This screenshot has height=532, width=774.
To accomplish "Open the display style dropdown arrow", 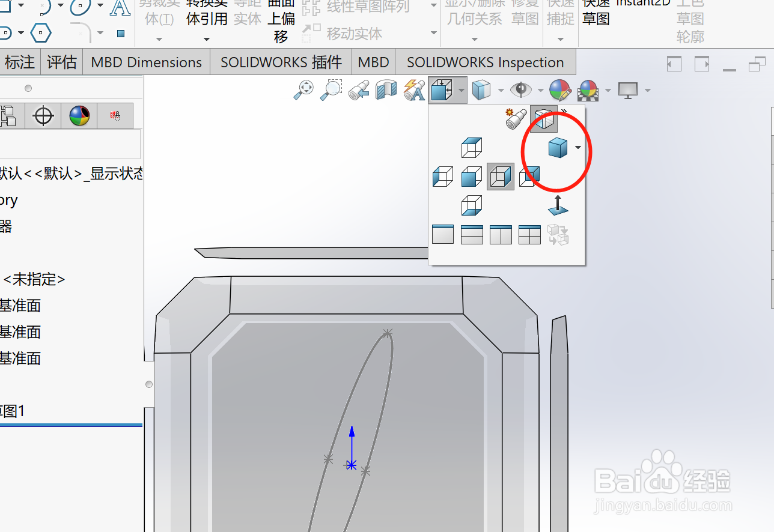I will 501,89.
